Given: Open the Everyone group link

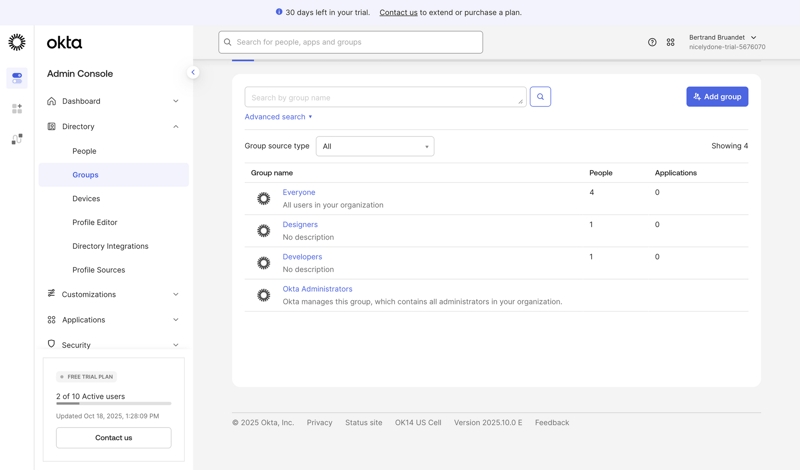Looking at the screenshot, I should coord(299,192).
